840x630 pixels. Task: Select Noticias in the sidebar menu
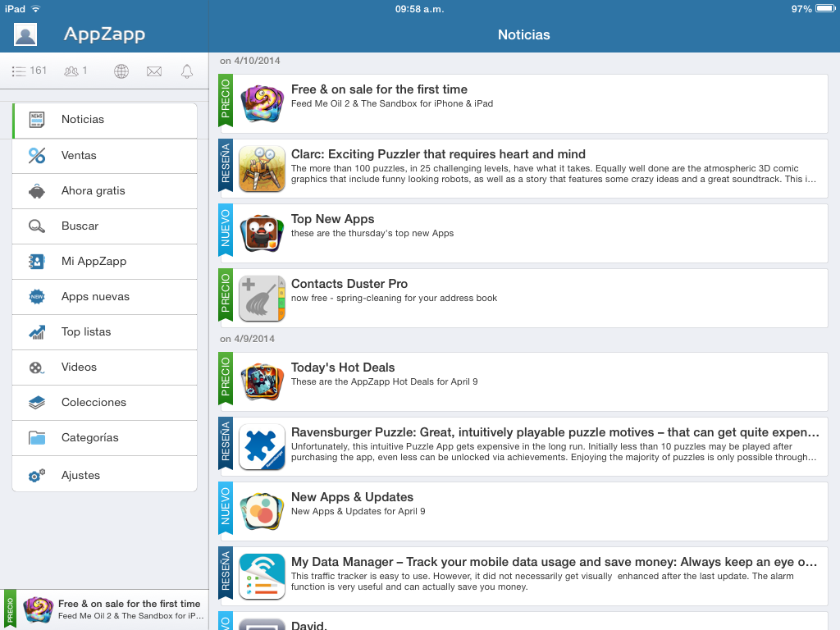pyautogui.click(x=105, y=120)
